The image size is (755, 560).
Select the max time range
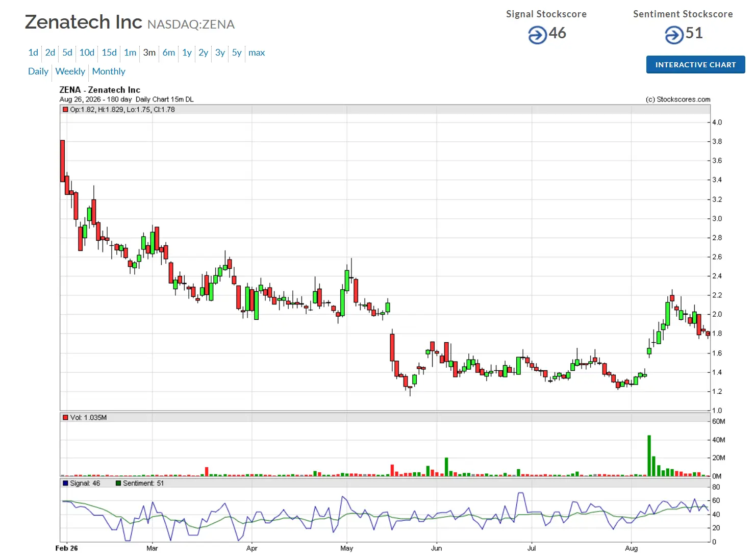[x=257, y=53]
